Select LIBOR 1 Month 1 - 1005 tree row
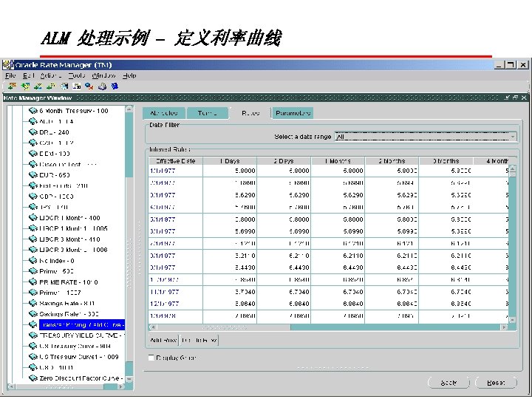 pos(73,228)
